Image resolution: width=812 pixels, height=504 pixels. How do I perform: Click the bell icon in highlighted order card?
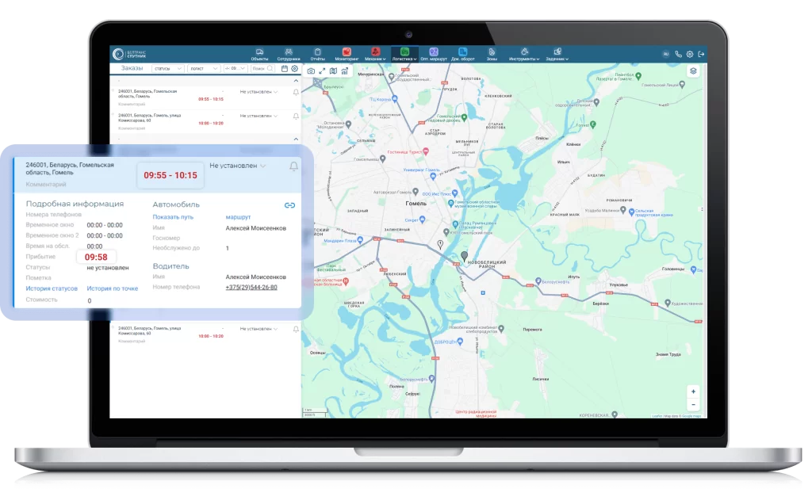pos(293,166)
